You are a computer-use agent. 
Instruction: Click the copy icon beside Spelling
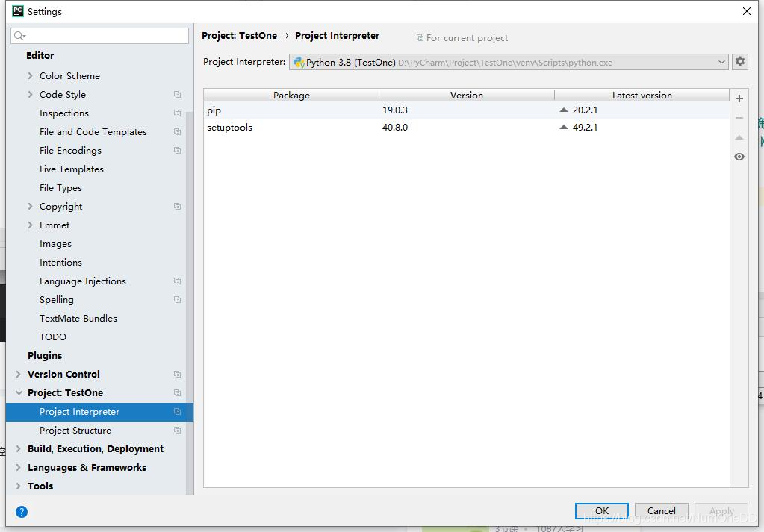coord(177,300)
